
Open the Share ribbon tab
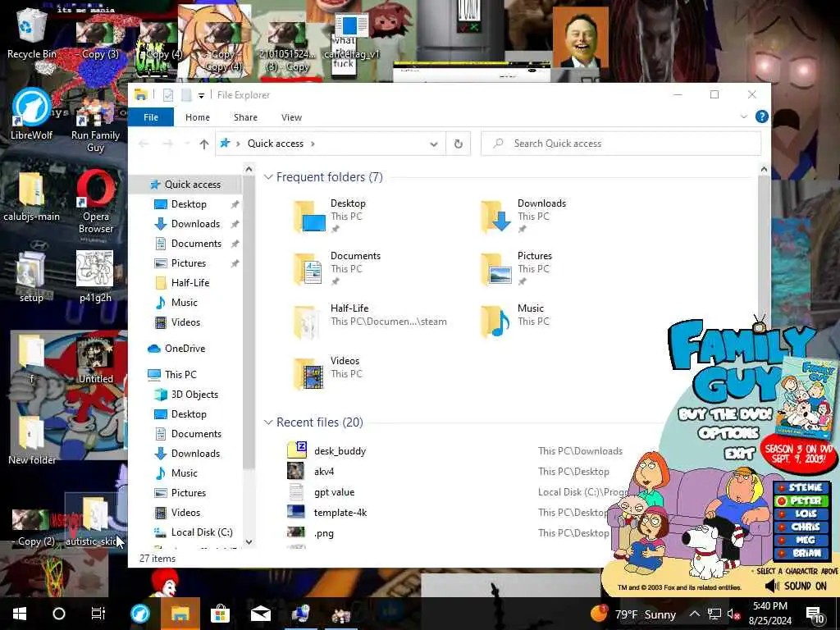(245, 116)
